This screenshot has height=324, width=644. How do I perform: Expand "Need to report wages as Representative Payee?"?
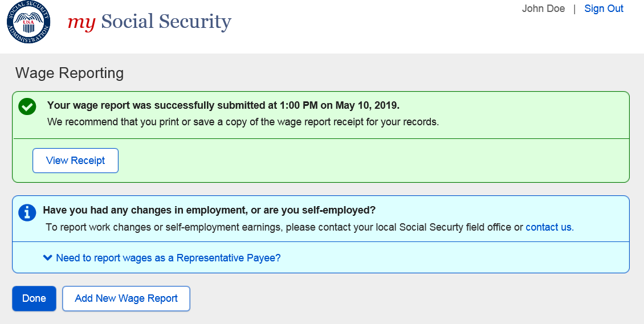click(168, 258)
